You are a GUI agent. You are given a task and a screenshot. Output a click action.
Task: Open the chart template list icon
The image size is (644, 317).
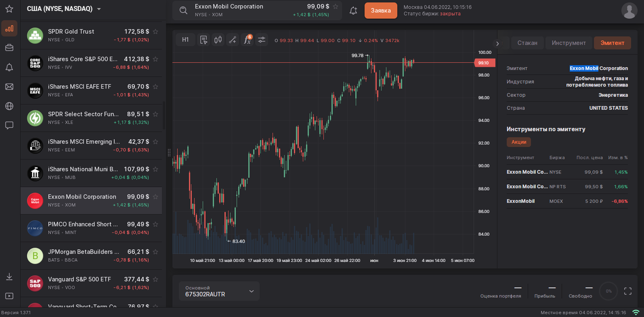coord(203,39)
